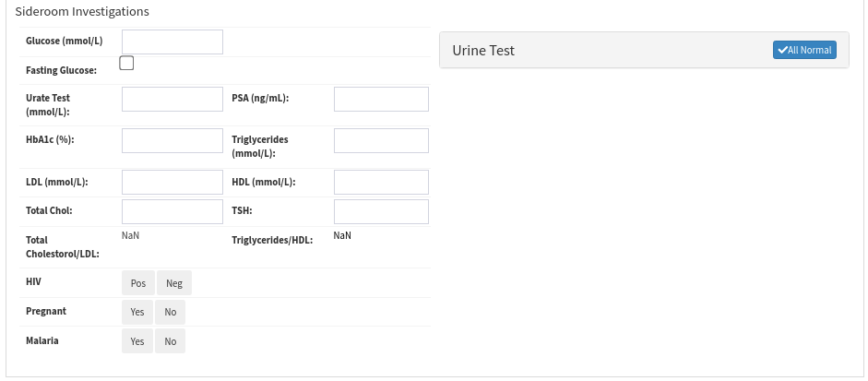
Task: Set HIV status to Pos
Action: 138,283
